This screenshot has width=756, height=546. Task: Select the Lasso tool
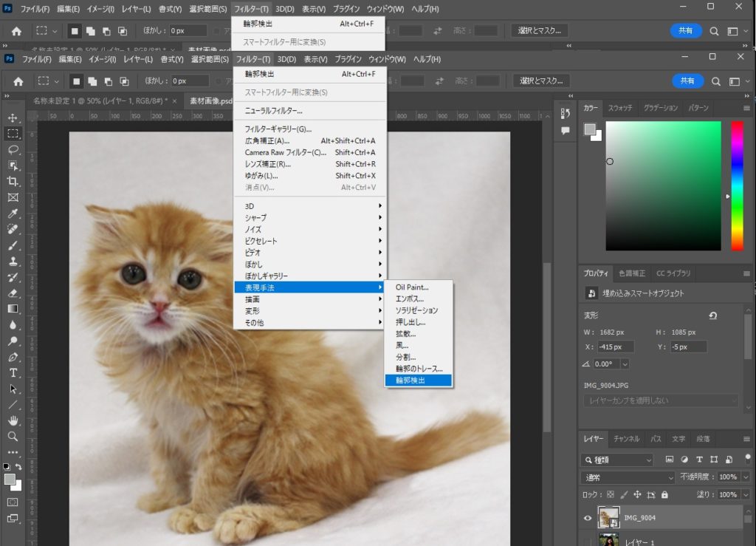tap(13, 150)
